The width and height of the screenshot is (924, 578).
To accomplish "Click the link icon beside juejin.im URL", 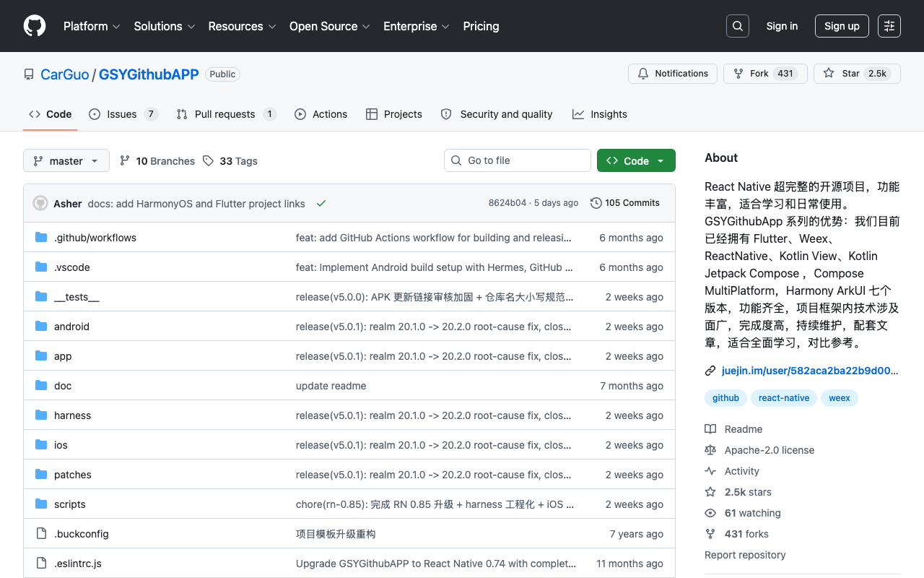I will point(710,371).
